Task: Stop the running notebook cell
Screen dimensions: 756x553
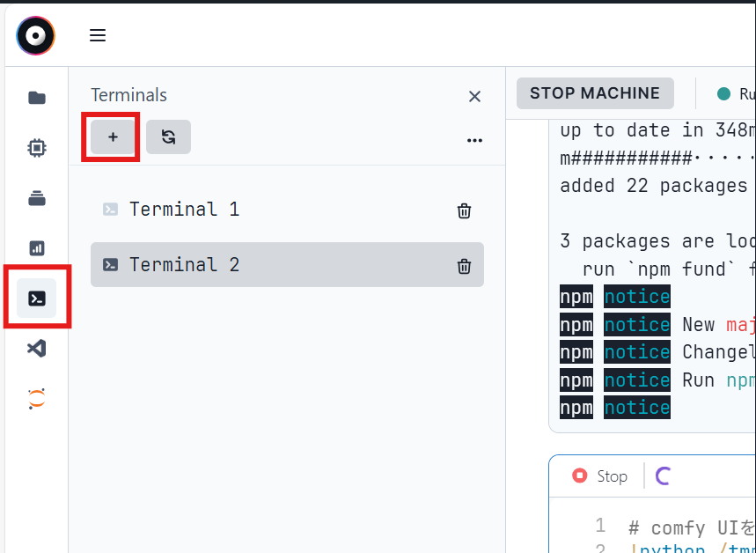Action: point(599,476)
